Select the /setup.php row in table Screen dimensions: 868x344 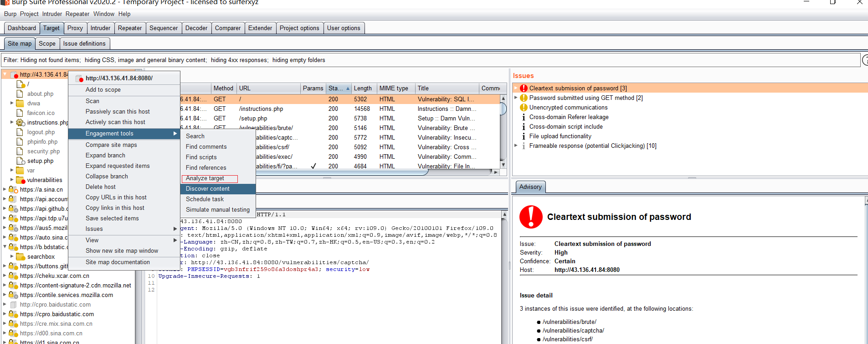click(339, 118)
